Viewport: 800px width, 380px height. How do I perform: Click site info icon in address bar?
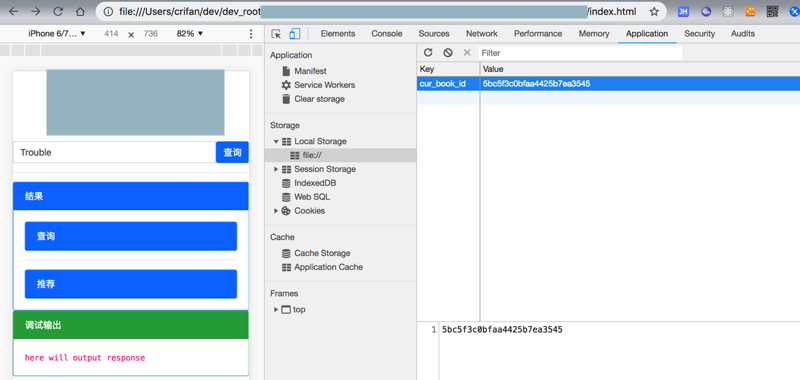click(x=108, y=11)
